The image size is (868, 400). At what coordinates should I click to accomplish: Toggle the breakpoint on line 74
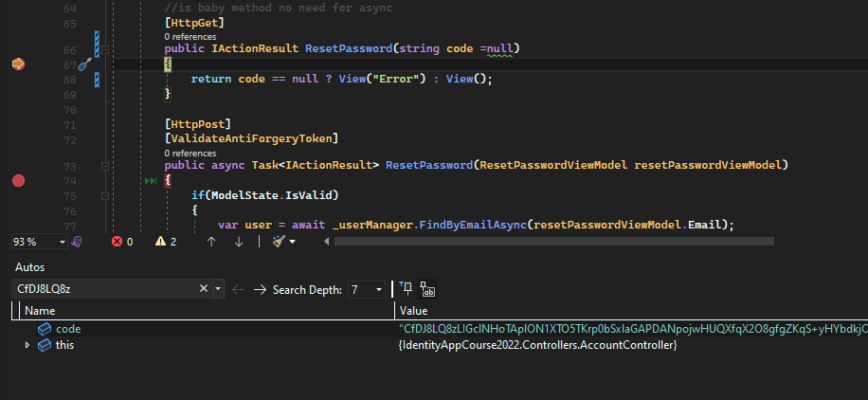(18, 181)
